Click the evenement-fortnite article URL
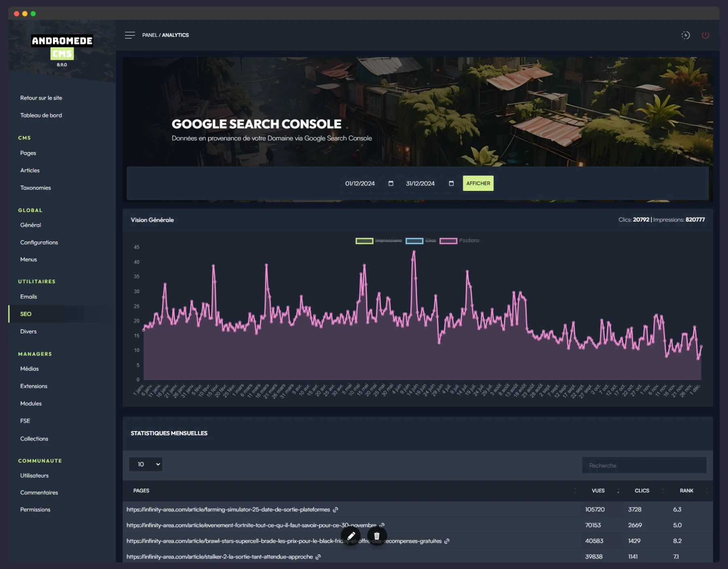728x569 pixels. click(252, 525)
